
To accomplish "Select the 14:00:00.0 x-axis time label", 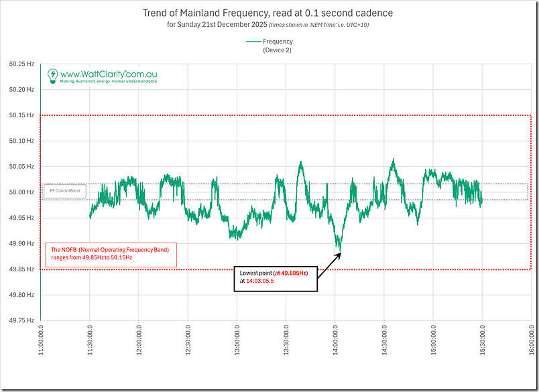I will coord(336,350).
